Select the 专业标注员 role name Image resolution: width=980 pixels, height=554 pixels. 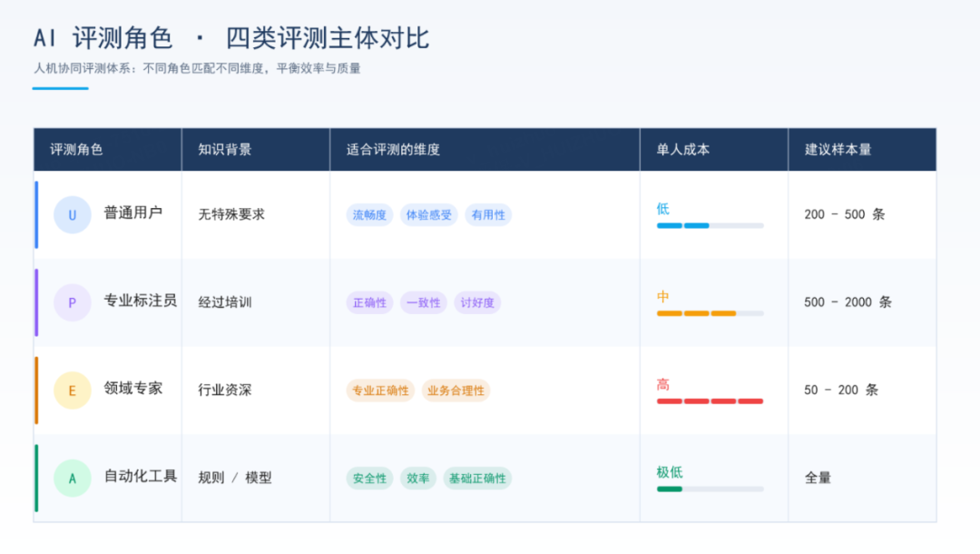click(x=140, y=301)
